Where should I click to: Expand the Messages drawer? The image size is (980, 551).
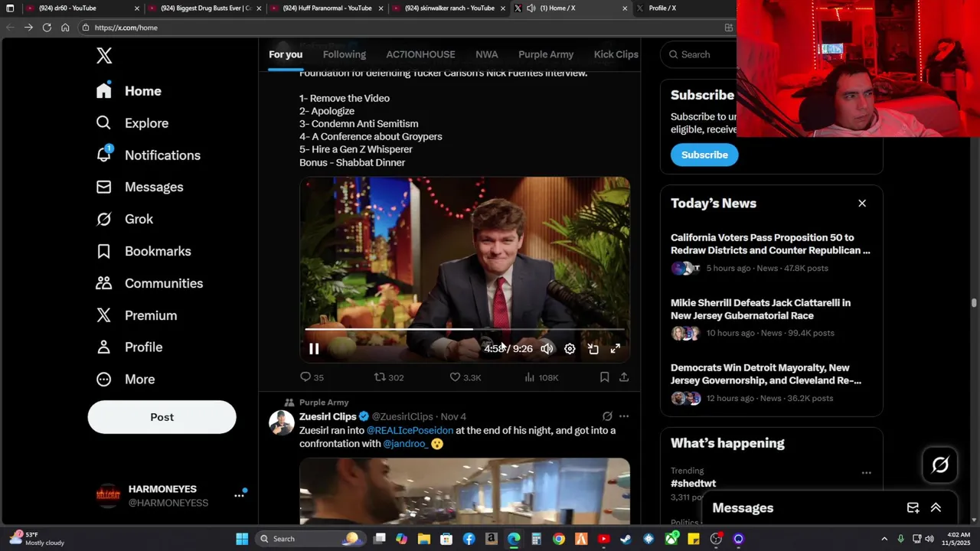(x=936, y=508)
